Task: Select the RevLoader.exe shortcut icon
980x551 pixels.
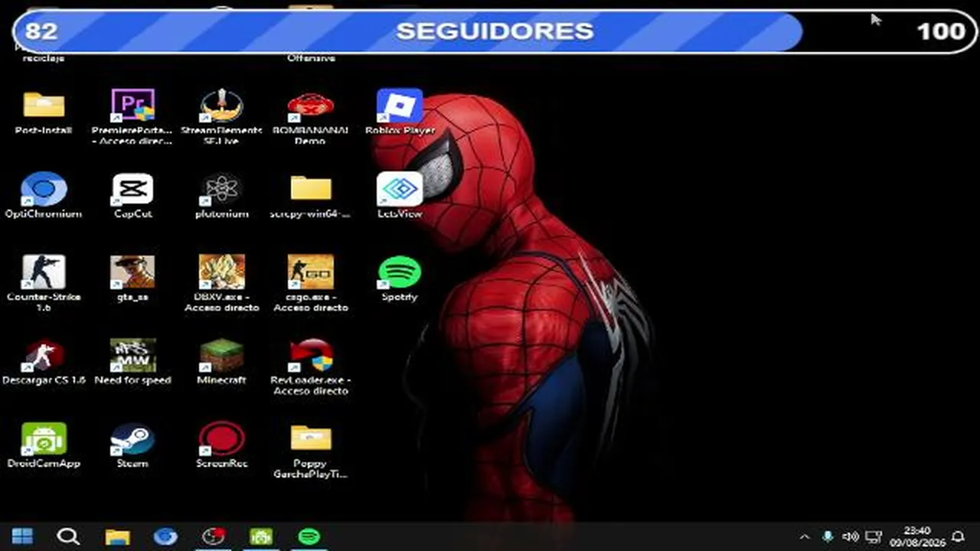Action: [311, 355]
